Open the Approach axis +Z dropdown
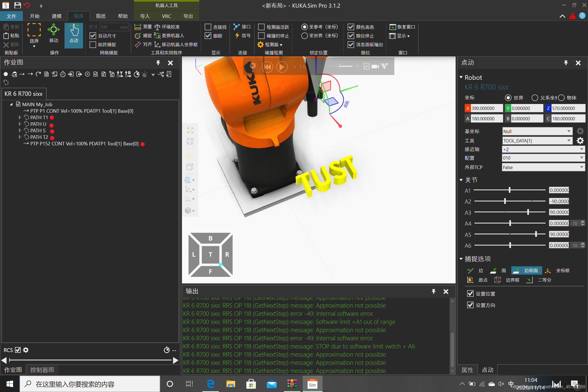 point(581,149)
